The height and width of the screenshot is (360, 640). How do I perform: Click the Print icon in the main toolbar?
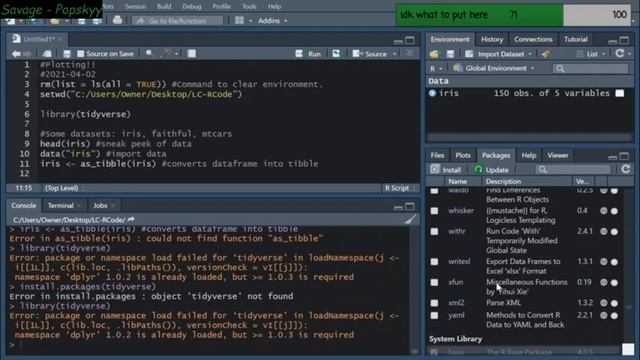pyautogui.click(x=117, y=20)
